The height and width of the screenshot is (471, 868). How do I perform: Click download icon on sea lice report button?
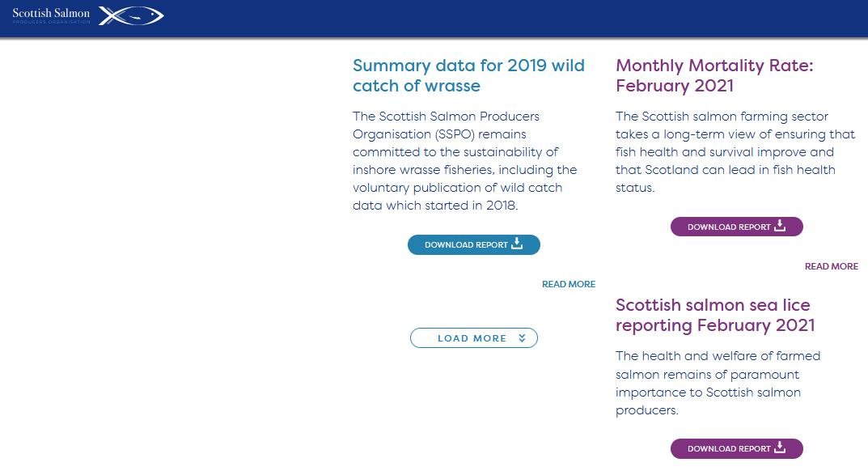coord(780,448)
